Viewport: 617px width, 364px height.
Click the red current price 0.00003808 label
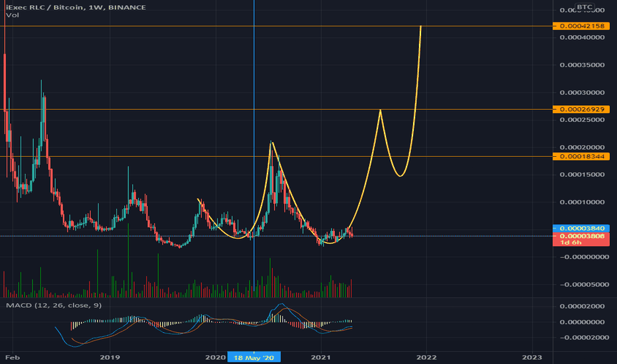click(x=581, y=236)
